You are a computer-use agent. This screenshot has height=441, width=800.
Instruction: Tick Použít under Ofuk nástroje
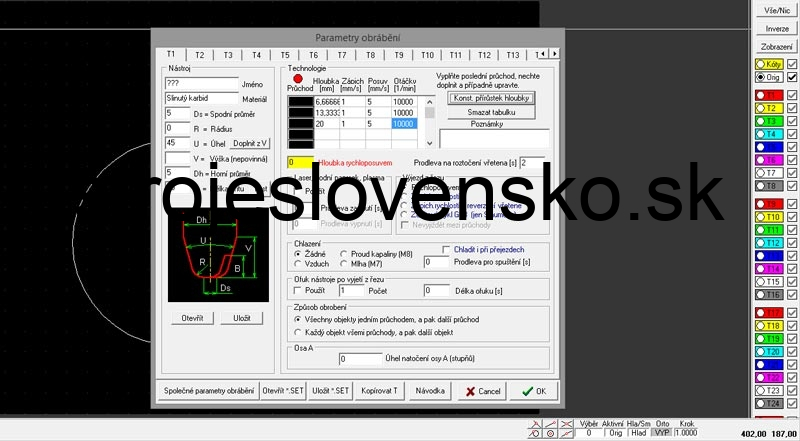pos(298,290)
